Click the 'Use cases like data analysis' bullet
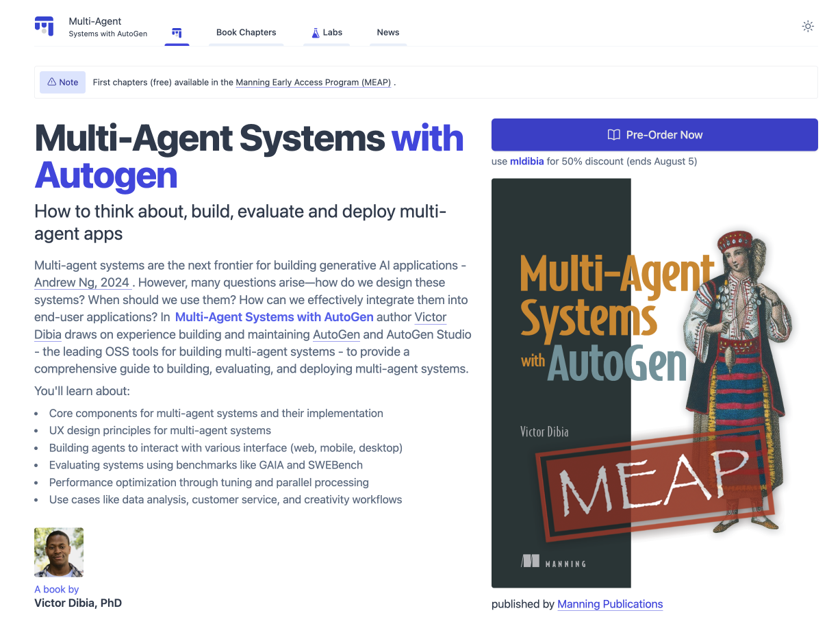 tap(226, 499)
